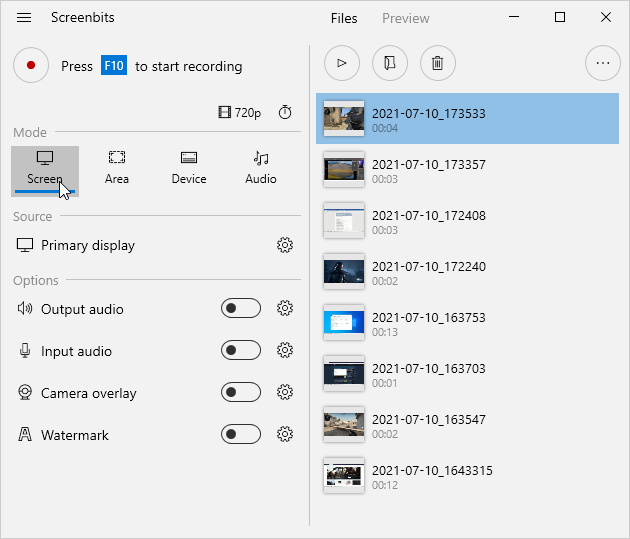Open Output audio settings gear
This screenshot has height=539, width=630.
point(285,308)
